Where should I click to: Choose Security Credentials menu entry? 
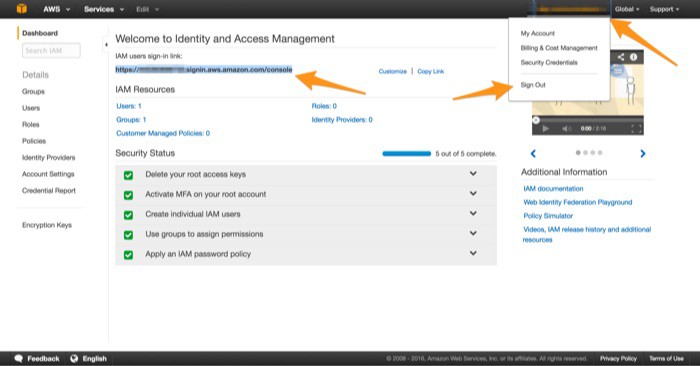pos(549,62)
